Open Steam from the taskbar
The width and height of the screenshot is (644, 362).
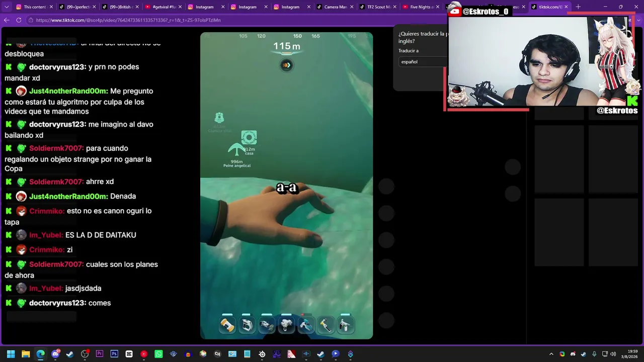70,354
